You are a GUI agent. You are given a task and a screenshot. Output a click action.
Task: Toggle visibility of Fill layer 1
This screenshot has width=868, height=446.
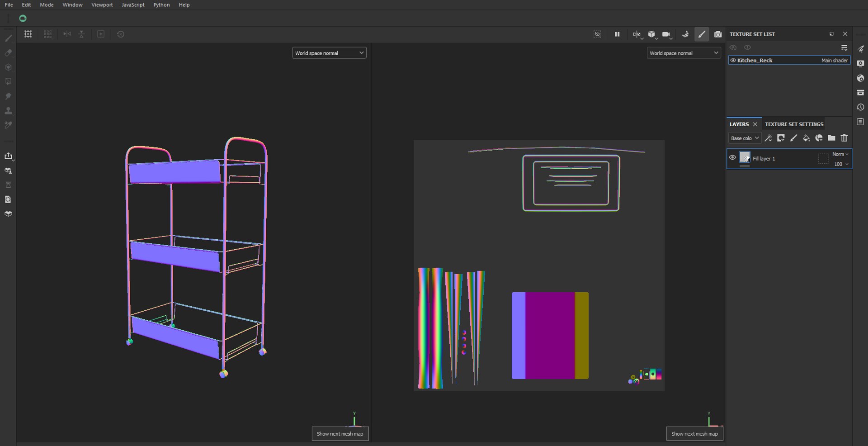pyautogui.click(x=732, y=157)
